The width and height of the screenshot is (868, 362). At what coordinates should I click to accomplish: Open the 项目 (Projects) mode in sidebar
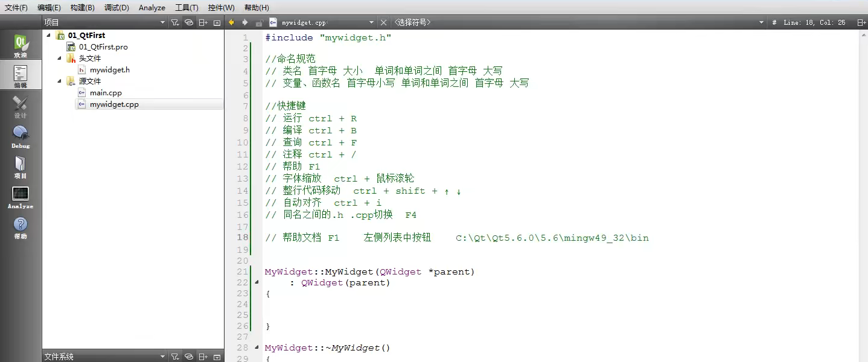[21, 167]
